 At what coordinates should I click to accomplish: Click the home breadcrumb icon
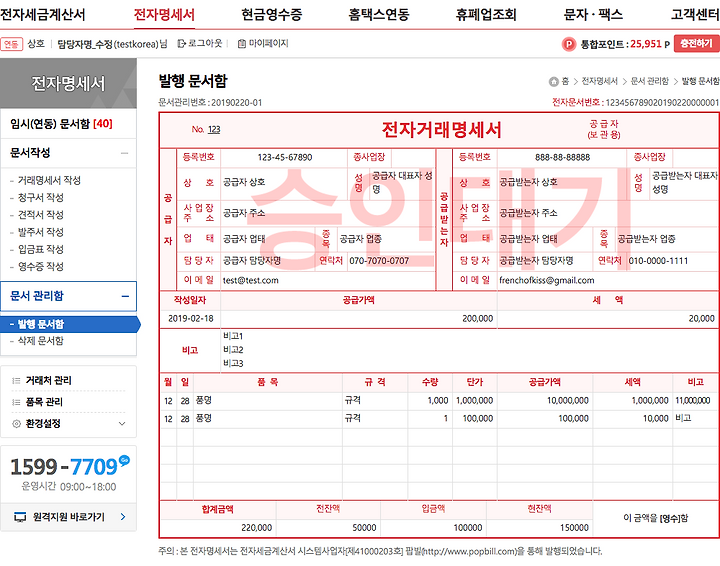click(553, 81)
